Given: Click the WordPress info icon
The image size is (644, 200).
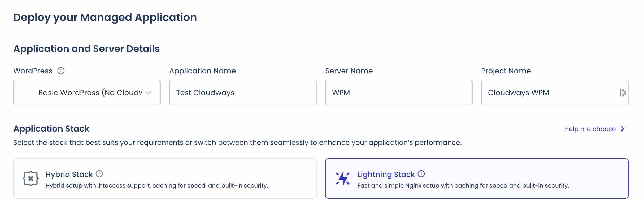Looking at the screenshot, I should 61,71.
